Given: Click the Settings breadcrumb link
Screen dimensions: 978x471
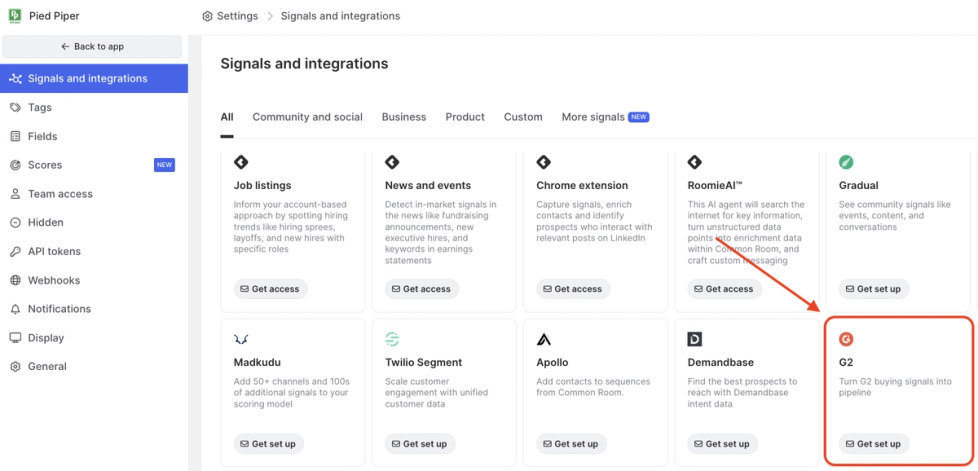Looking at the screenshot, I should [236, 16].
